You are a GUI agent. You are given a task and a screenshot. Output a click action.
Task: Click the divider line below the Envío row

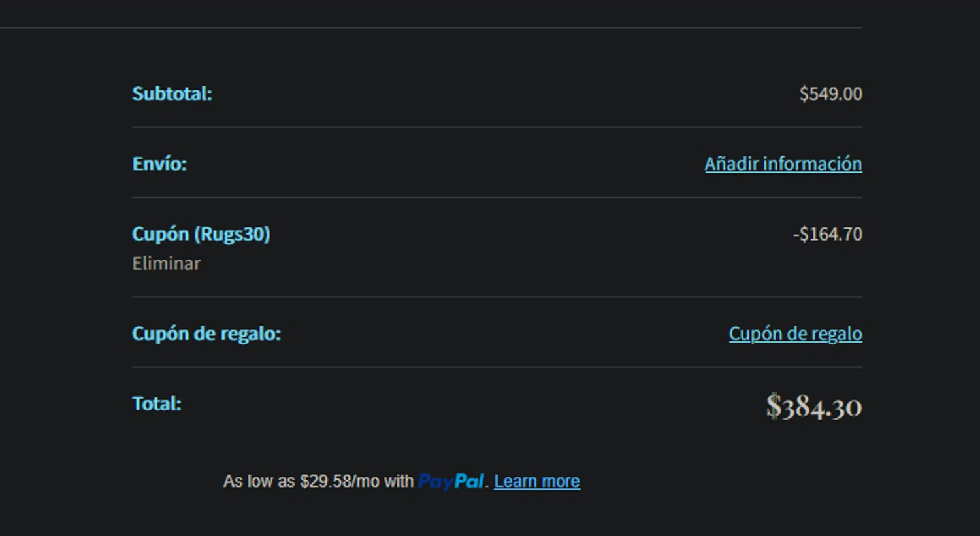point(497,197)
